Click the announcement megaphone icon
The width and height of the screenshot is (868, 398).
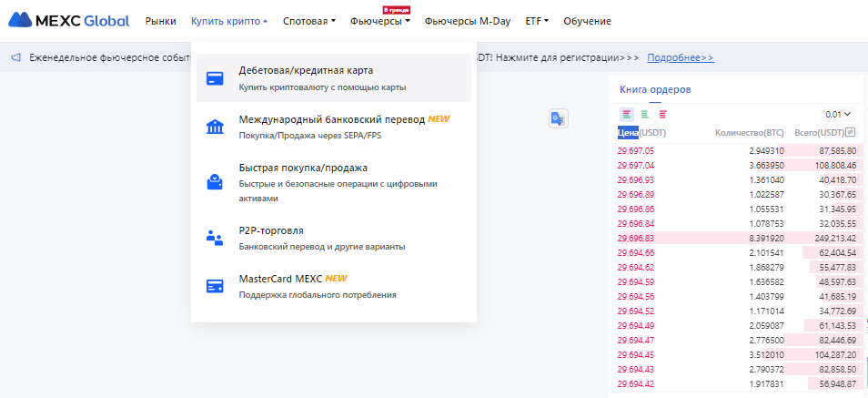point(16,57)
